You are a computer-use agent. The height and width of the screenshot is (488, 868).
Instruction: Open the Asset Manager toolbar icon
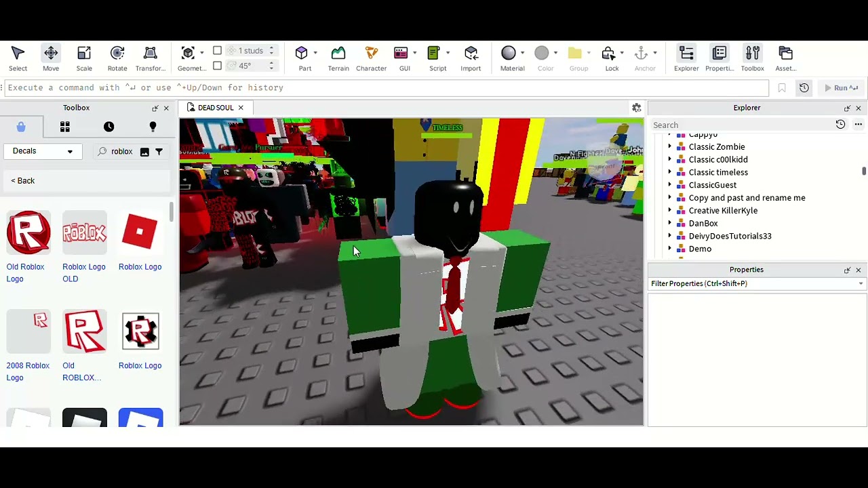point(786,58)
